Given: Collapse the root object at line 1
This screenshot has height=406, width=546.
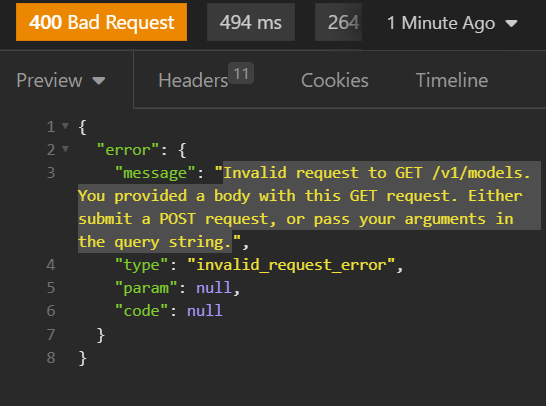Looking at the screenshot, I should (x=65, y=126).
